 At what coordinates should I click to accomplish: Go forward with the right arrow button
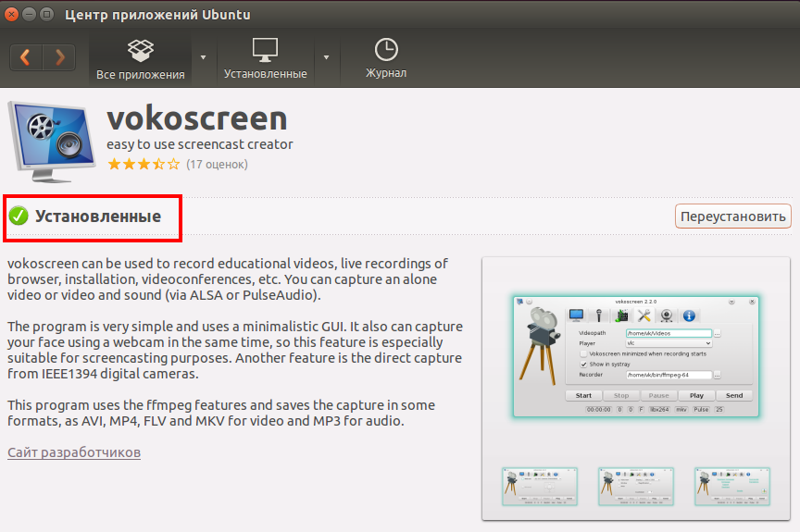(59, 57)
